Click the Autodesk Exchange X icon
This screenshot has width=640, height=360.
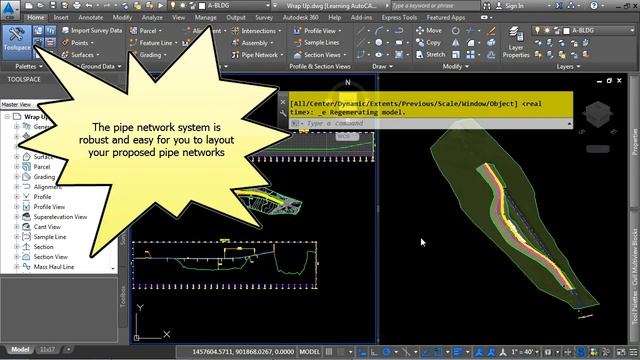point(559,6)
